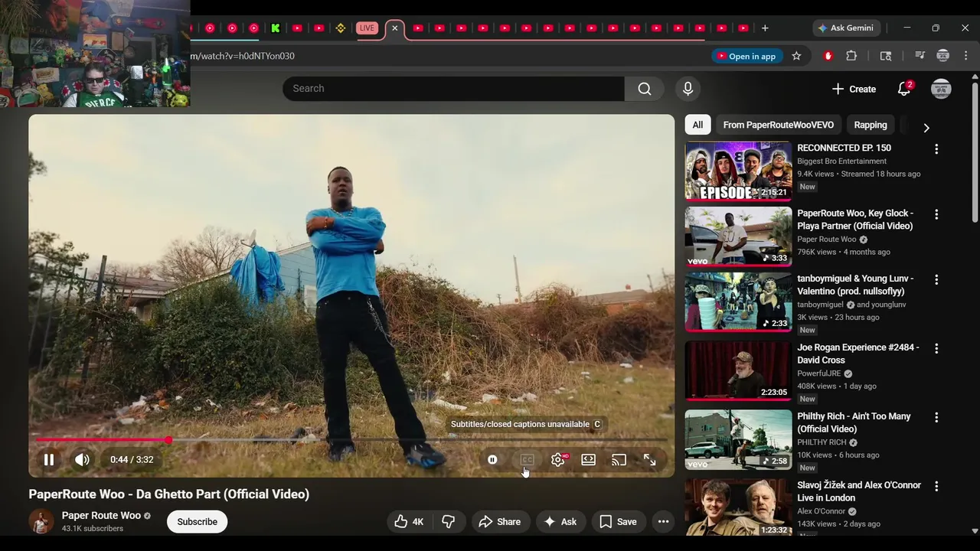Image resolution: width=980 pixels, height=551 pixels.
Task: Click the Ask button below the video
Action: (560, 522)
